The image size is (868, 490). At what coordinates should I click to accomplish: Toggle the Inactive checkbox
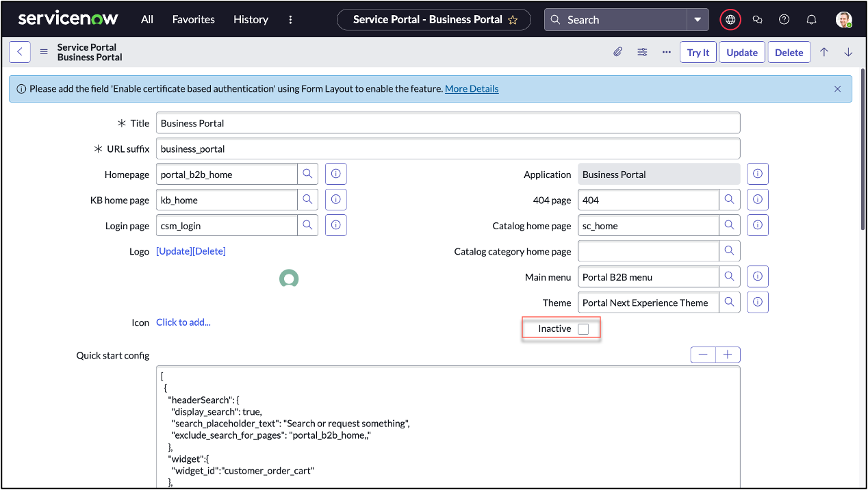(583, 329)
